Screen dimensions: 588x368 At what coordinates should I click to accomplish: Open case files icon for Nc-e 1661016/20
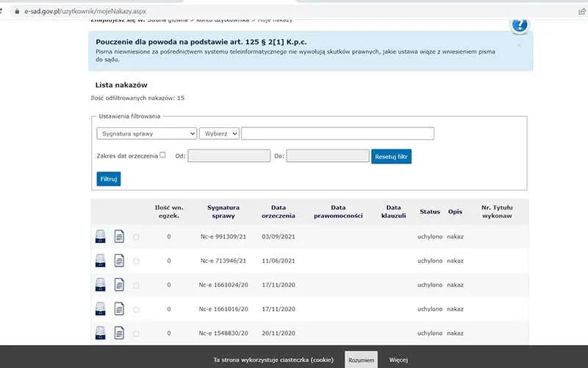[101, 308]
